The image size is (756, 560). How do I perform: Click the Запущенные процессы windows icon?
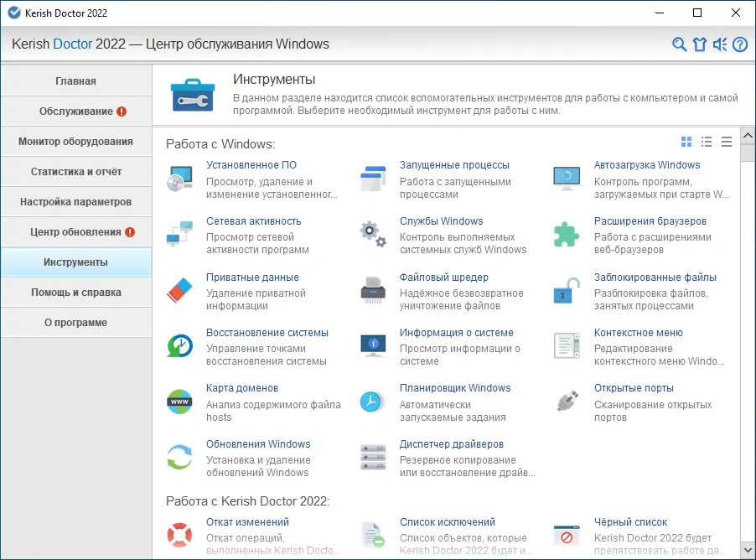click(373, 179)
